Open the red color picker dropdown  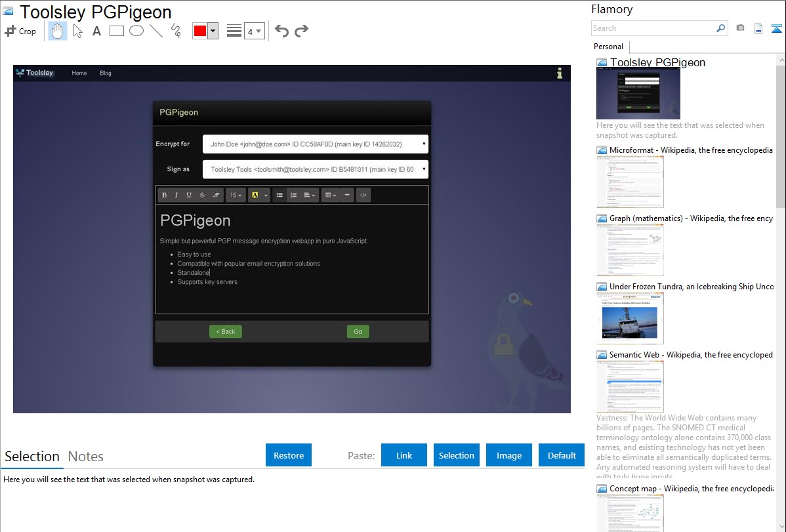(x=213, y=31)
